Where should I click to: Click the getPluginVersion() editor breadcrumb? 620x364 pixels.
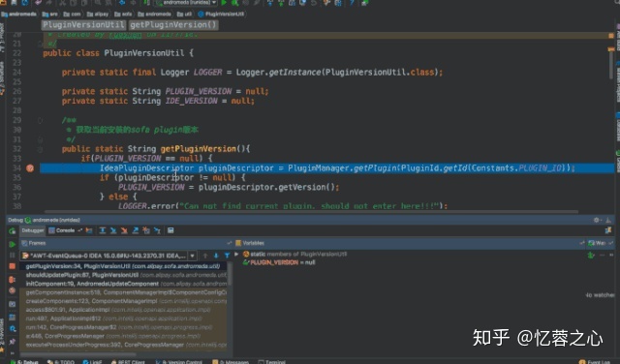point(173,25)
